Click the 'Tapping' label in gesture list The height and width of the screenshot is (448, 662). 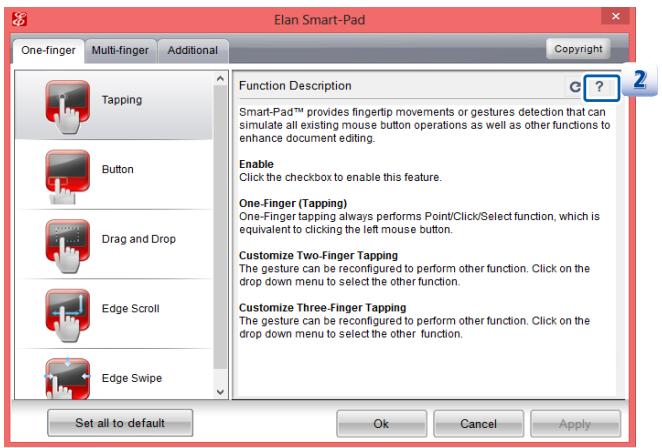[x=122, y=100]
